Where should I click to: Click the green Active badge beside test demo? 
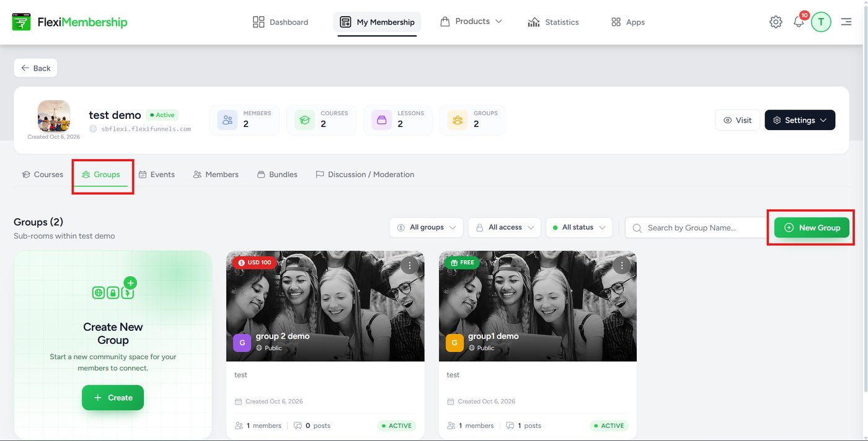pos(162,115)
